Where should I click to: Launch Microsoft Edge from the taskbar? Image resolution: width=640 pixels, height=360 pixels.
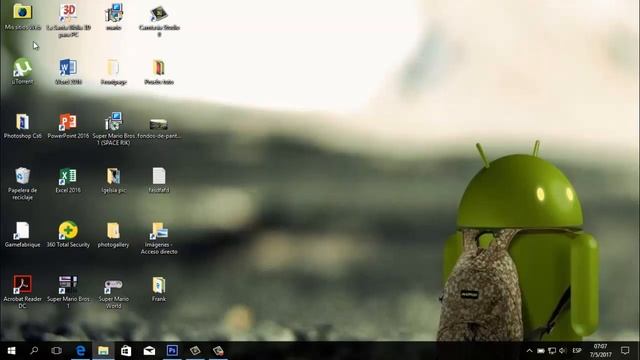coord(80,351)
